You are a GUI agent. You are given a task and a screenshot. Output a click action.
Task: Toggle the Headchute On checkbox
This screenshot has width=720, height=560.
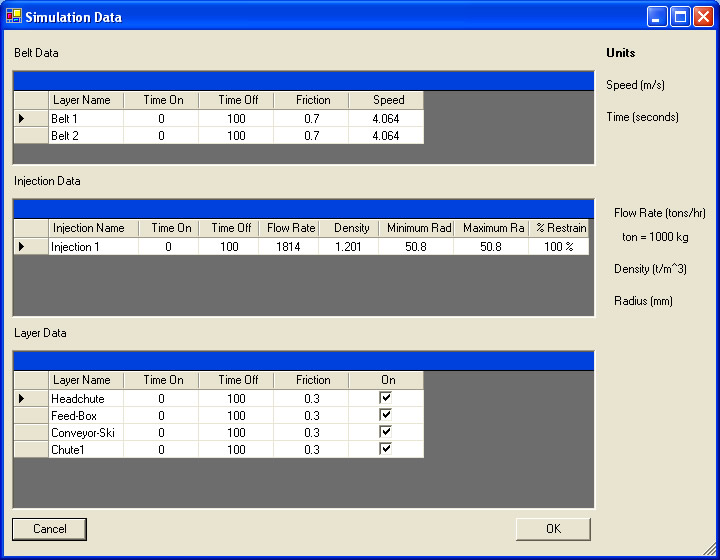tap(385, 399)
